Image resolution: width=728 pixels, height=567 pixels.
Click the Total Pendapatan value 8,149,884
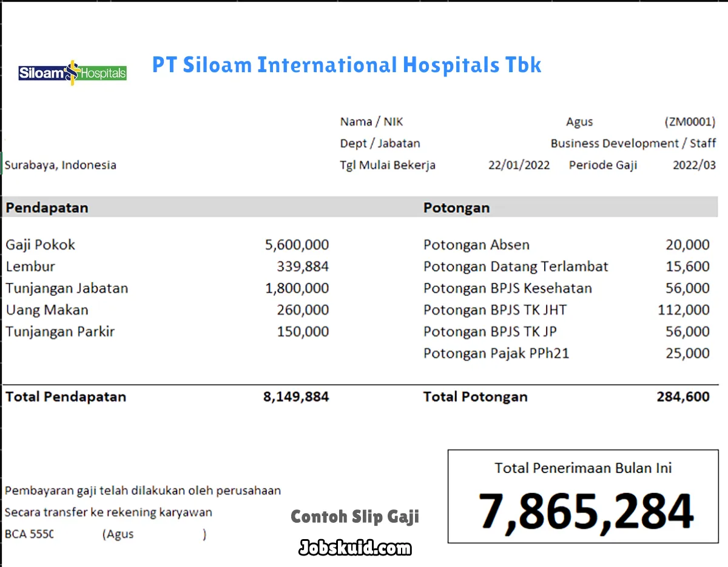(x=296, y=397)
